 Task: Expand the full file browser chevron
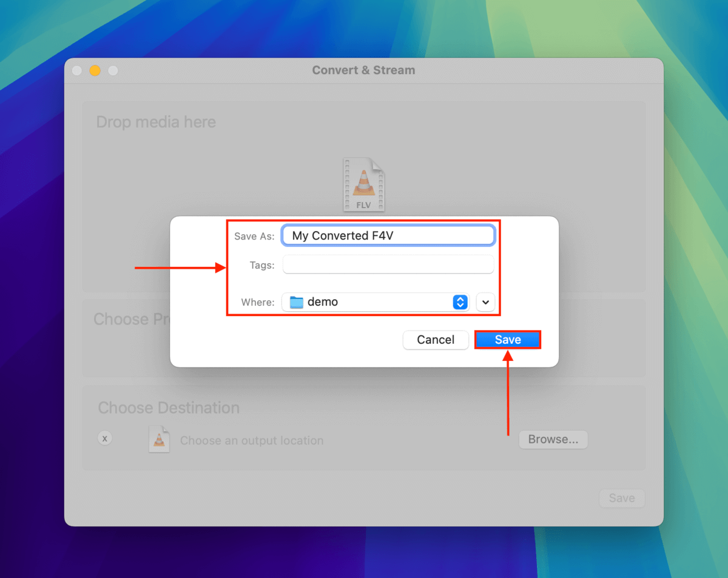[x=486, y=302]
